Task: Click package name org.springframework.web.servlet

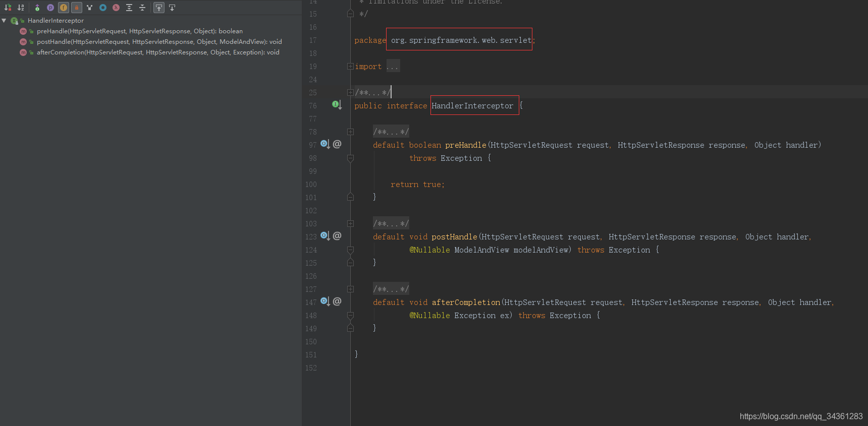Action: 461,40
